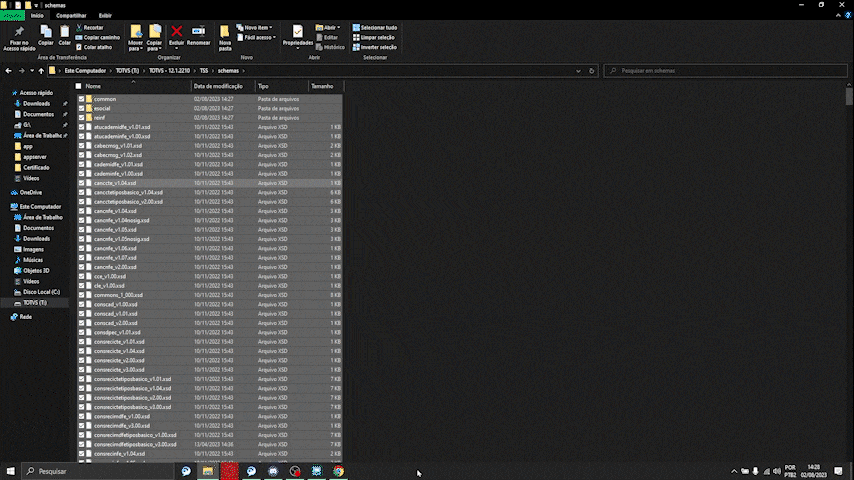Click Copiar caminho in the ribbon
The image size is (854, 480).
pyautogui.click(x=97, y=38)
